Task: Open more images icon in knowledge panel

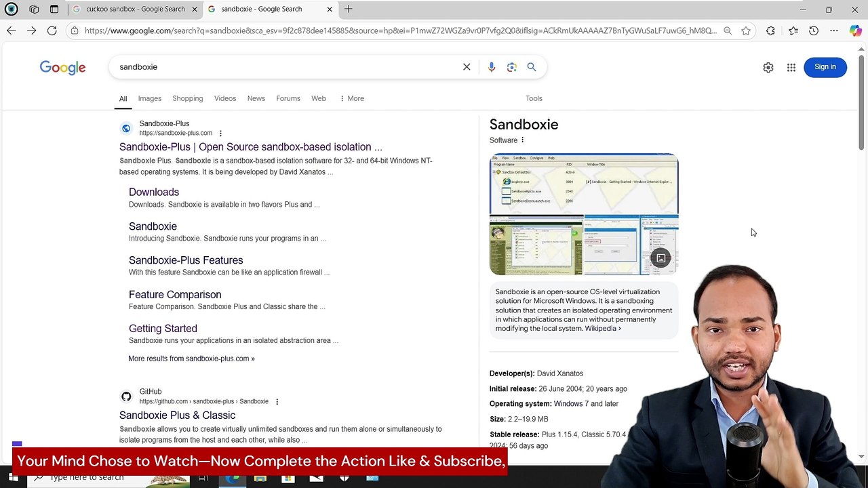Action: (660, 258)
